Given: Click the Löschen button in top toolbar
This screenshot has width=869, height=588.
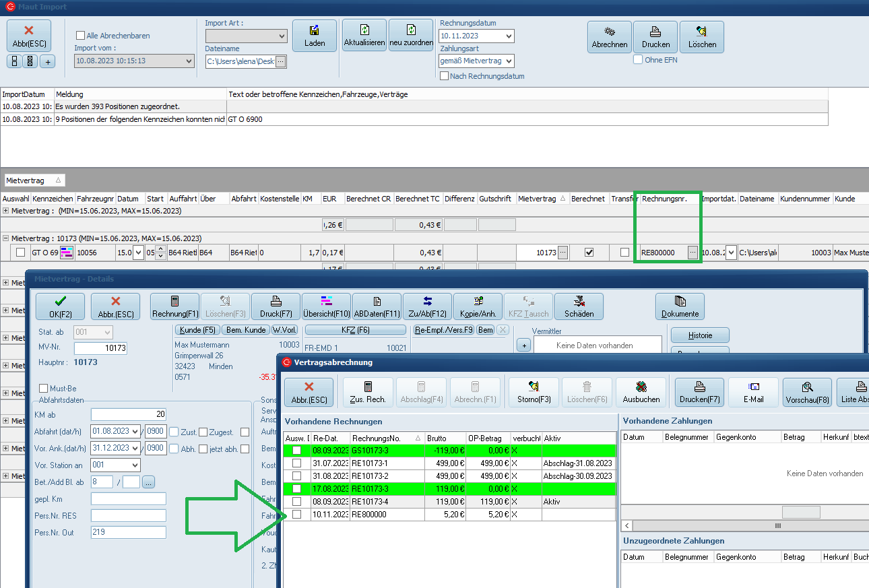Looking at the screenshot, I should [701, 36].
